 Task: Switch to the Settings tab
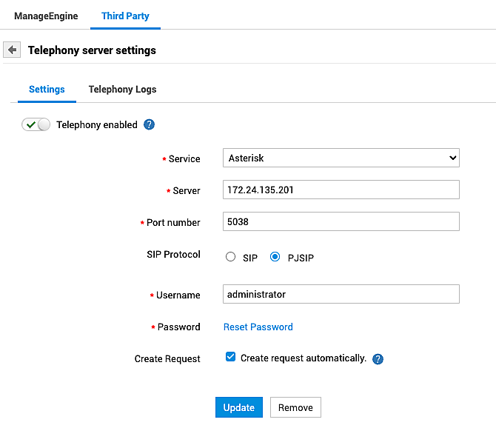click(47, 90)
